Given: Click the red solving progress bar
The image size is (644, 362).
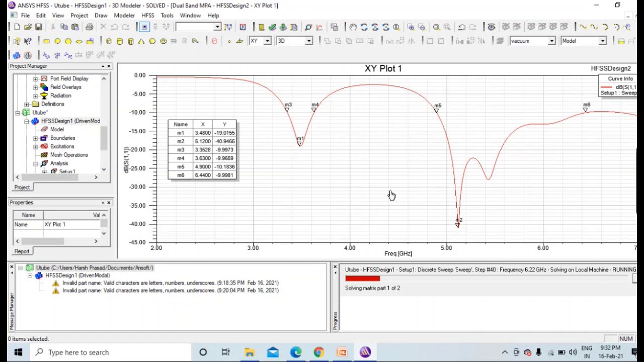Looking at the screenshot, I should (362, 279).
